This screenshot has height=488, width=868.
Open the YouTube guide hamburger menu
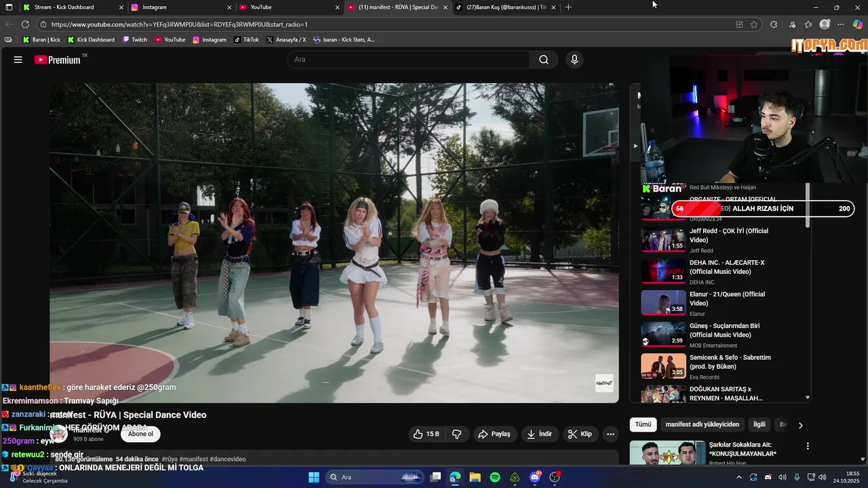[18, 60]
